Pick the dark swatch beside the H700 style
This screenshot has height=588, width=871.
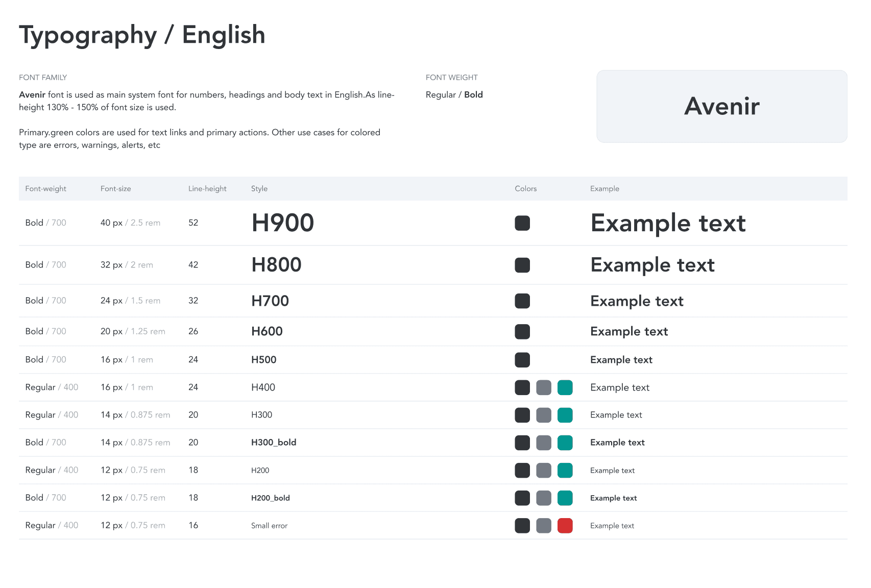[x=522, y=301]
